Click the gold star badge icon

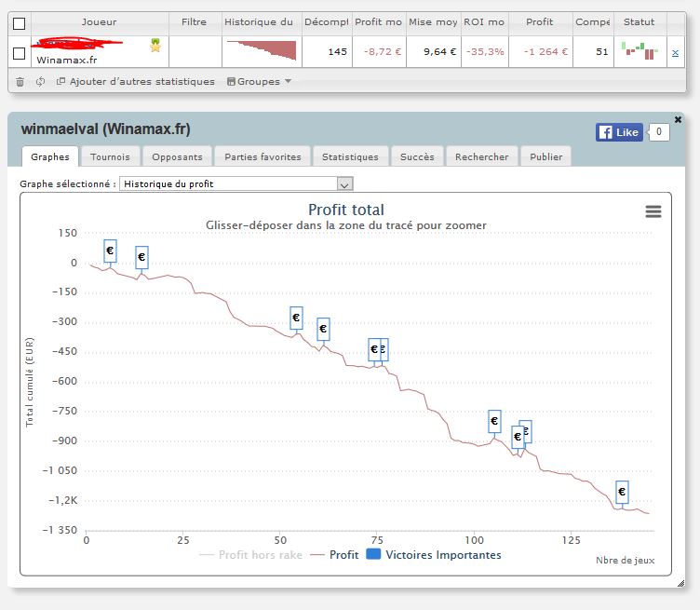155,45
